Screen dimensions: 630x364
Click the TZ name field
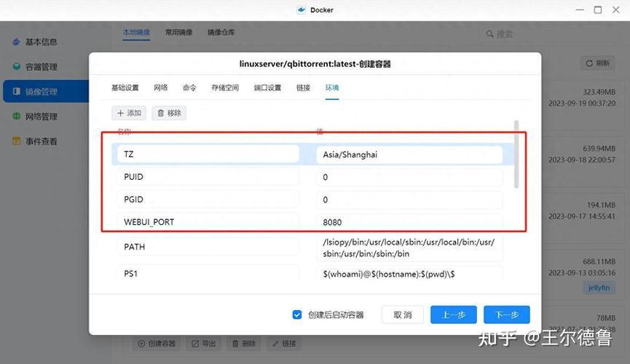[x=208, y=154]
